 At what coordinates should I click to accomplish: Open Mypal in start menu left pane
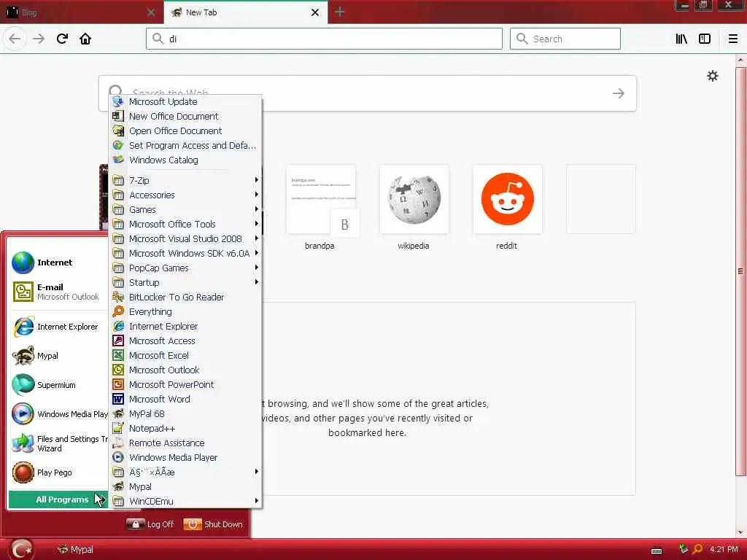(x=58, y=356)
